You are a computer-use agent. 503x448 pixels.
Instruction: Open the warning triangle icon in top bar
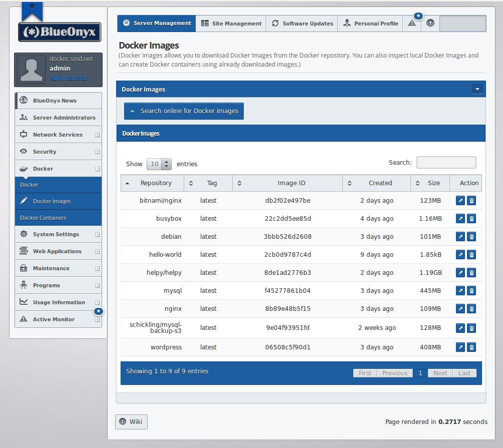(411, 24)
